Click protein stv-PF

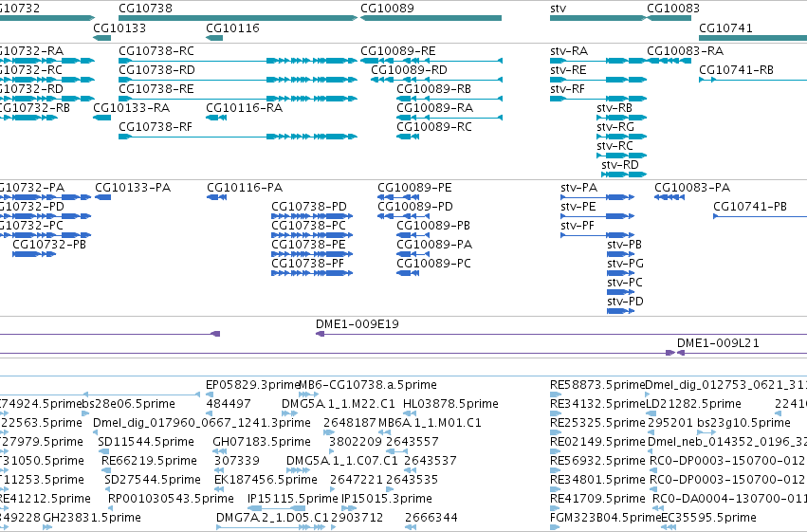(597, 235)
